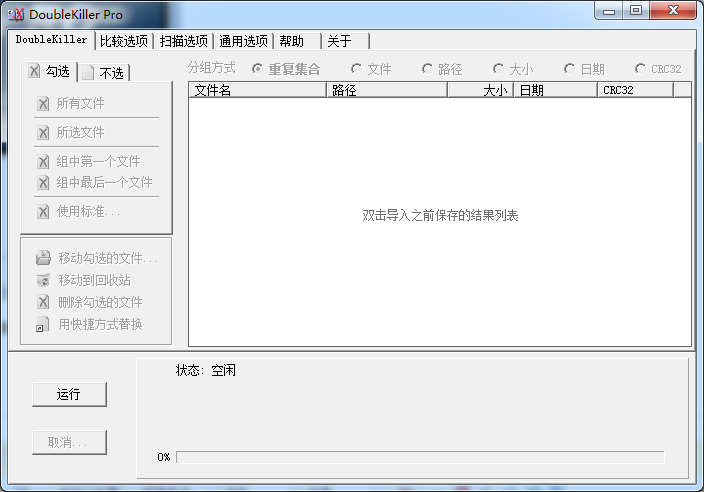Click the 双击导入之前保存的结果列表 hint text
The width and height of the screenshot is (704, 492).
pos(440,215)
